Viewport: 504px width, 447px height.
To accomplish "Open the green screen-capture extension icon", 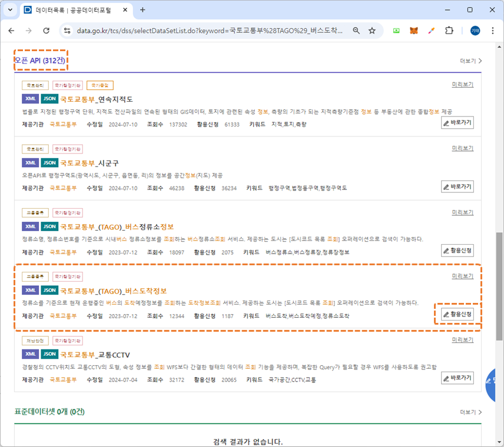I will (x=396, y=31).
